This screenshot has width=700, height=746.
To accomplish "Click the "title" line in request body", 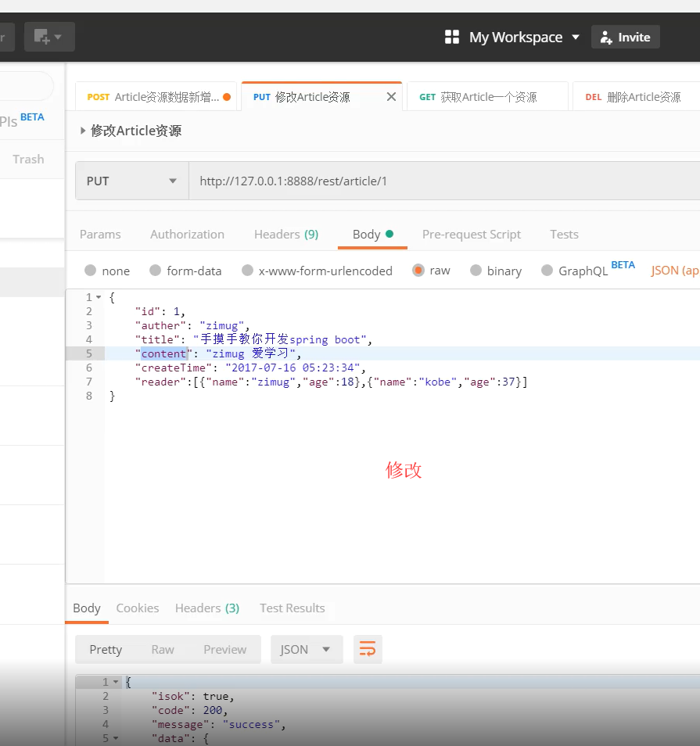I will [253, 339].
